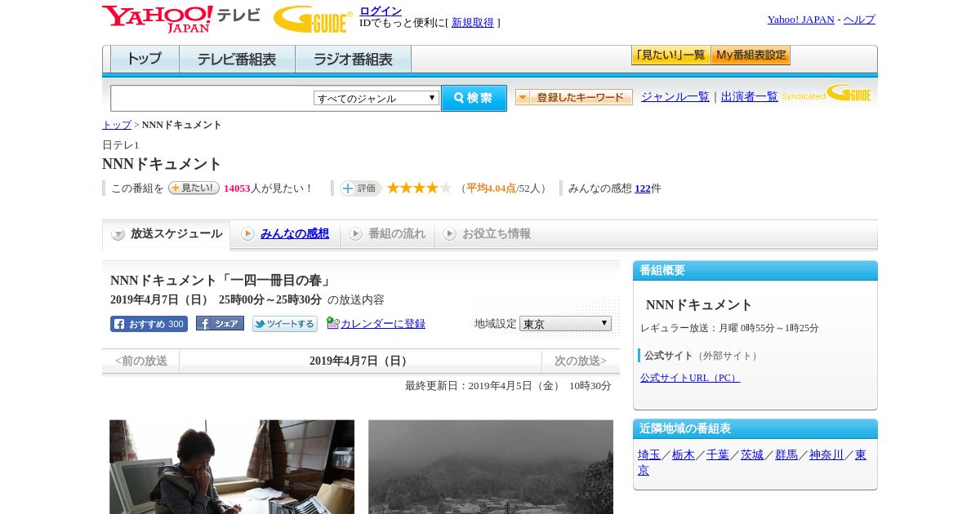980x514 pixels.
Task: Click the search keyword input field
Action: [x=212, y=98]
